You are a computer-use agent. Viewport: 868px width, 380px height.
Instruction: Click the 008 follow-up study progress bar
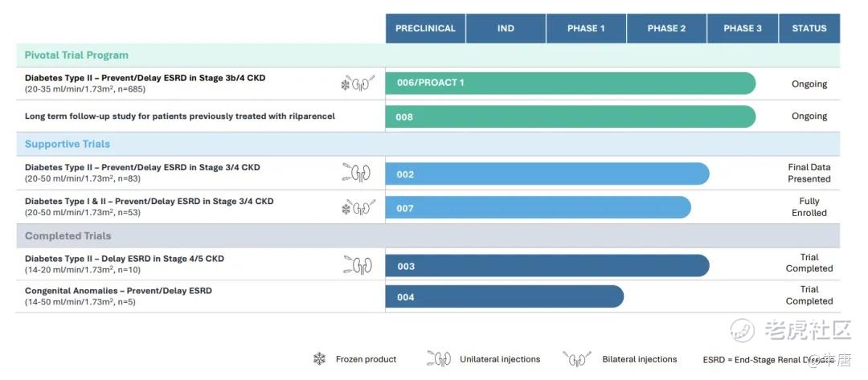click(x=571, y=116)
